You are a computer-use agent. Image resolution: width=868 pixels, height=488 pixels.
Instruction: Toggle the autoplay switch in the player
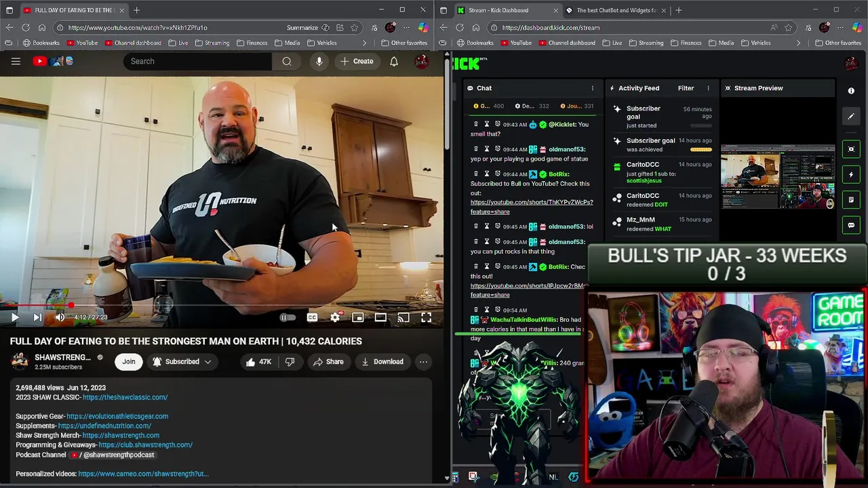tap(288, 317)
